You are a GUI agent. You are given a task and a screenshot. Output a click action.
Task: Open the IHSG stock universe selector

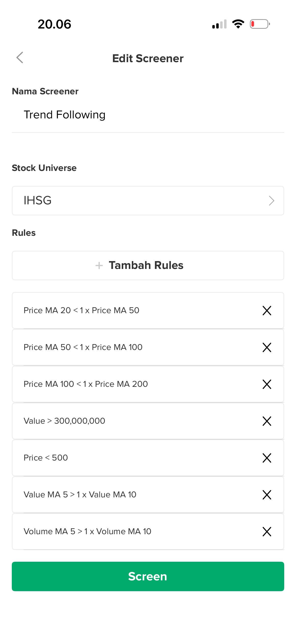click(147, 200)
